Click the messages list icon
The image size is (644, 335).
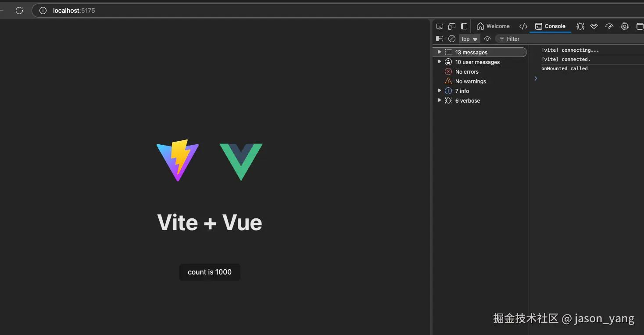448,52
